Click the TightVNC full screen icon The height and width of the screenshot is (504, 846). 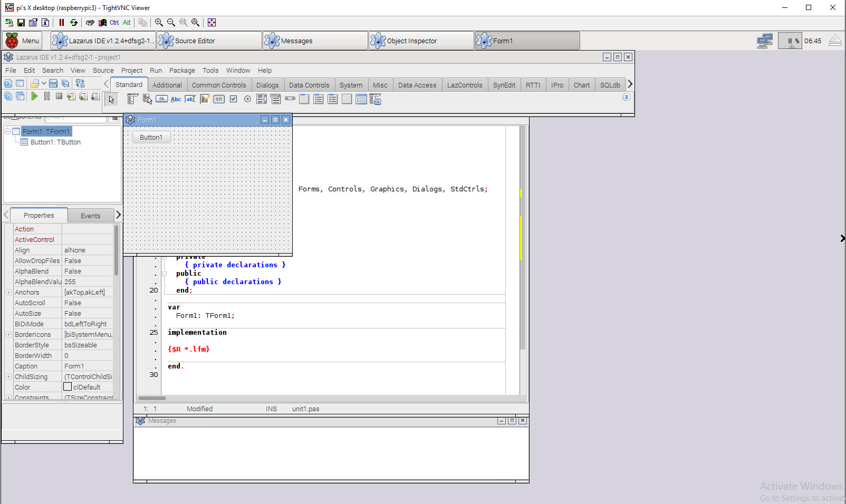(x=212, y=22)
